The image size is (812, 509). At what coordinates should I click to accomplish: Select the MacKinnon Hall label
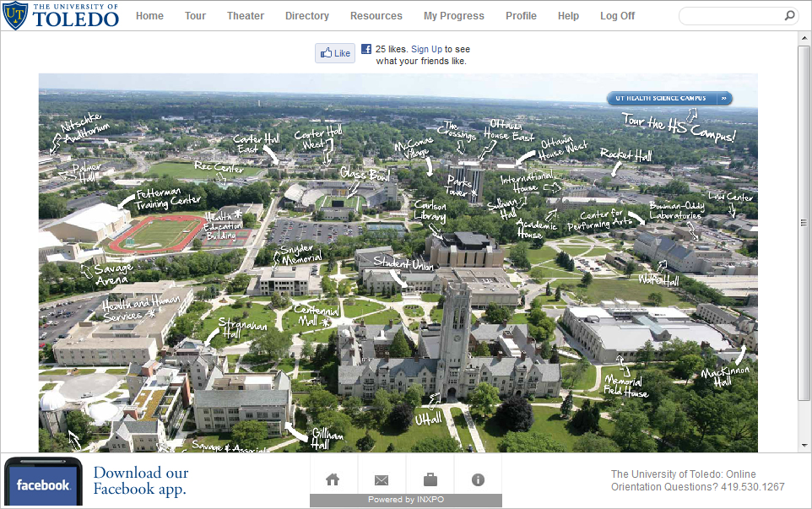coord(725,376)
